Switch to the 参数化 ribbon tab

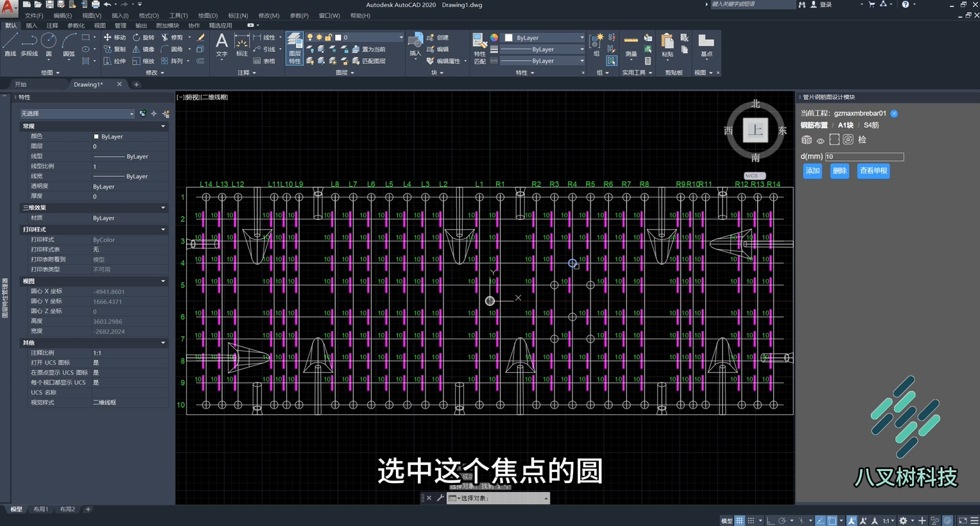click(76, 26)
